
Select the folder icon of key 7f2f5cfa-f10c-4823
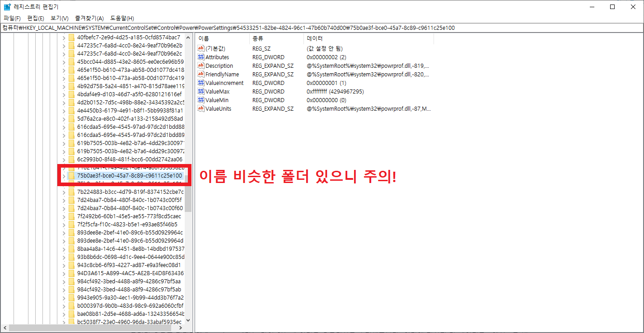point(71,224)
